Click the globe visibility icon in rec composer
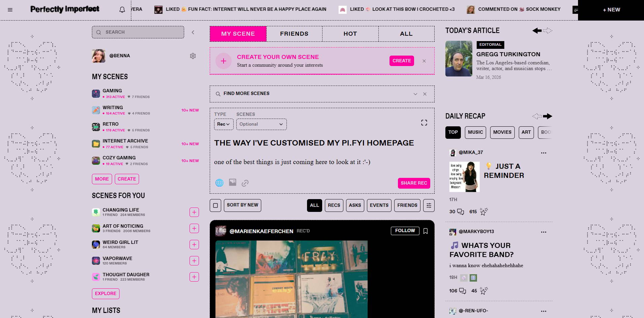The height and width of the screenshot is (318, 644). point(219,183)
